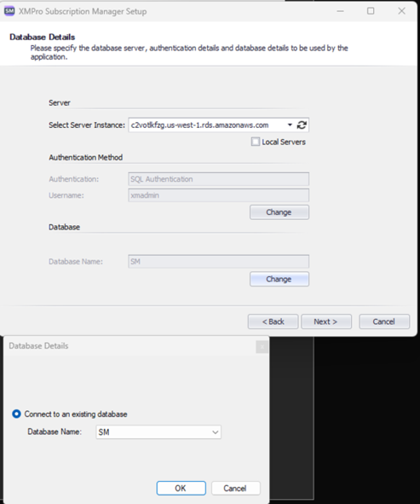
Task: Cancel the Subscription Manager setup
Action: tap(384, 322)
